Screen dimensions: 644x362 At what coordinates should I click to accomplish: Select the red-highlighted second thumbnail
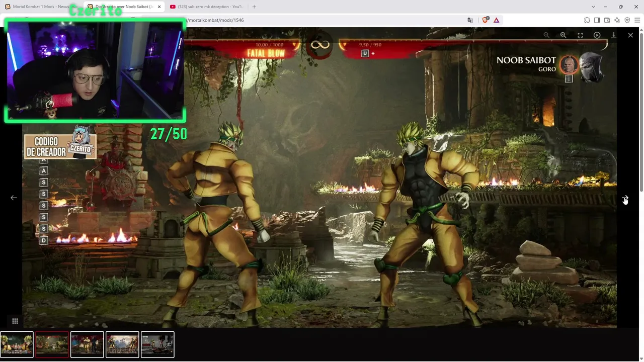(x=52, y=344)
